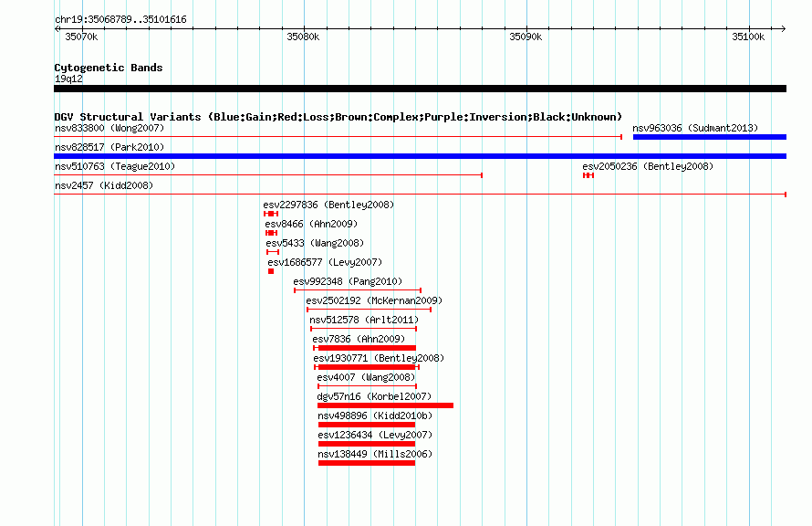Screen dimensions: 812x526
Task: Select the esv2297836 red loss glyph
Action: pyautogui.click(x=271, y=214)
